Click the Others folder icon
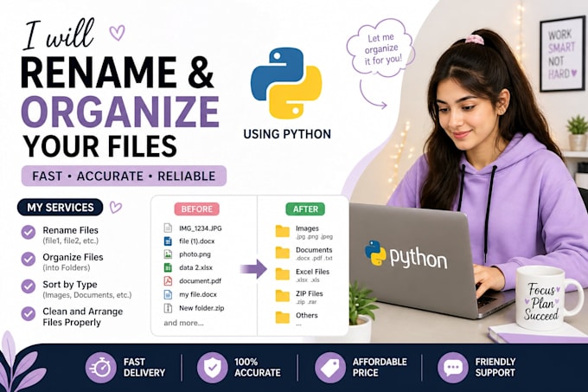The width and height of the screenshot is (588, 392). [283, 318]
